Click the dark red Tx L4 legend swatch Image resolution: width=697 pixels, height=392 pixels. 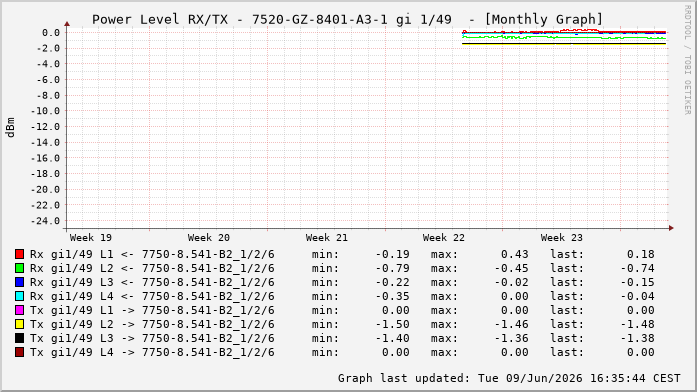pos(19,352)
